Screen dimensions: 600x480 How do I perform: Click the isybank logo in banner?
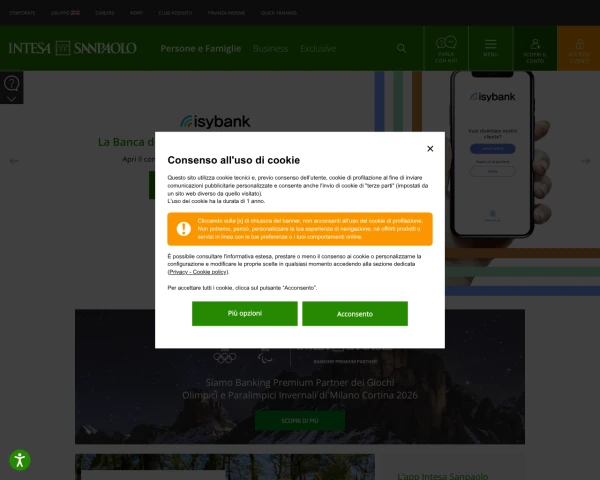click(x=215, y=122)
